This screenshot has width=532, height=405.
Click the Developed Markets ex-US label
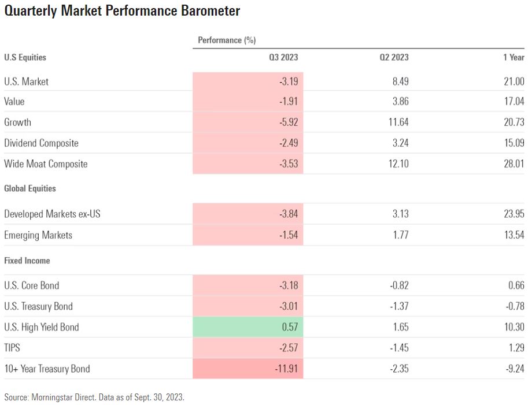[52, 214]
